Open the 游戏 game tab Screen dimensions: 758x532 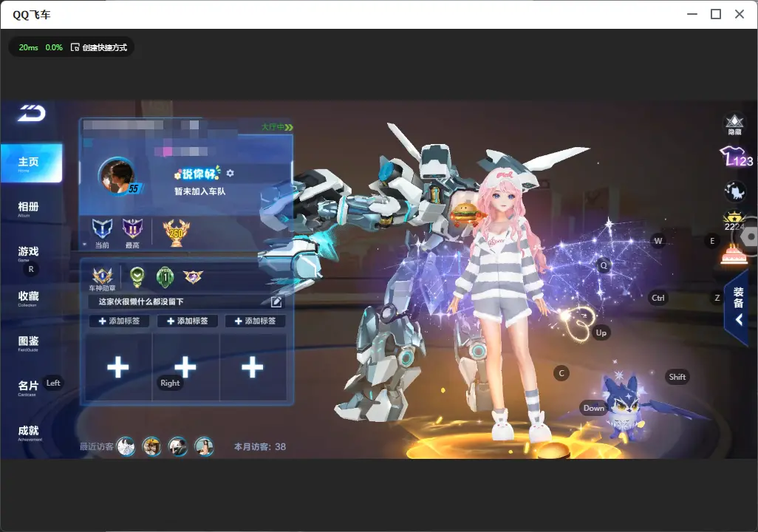point(28,253)
